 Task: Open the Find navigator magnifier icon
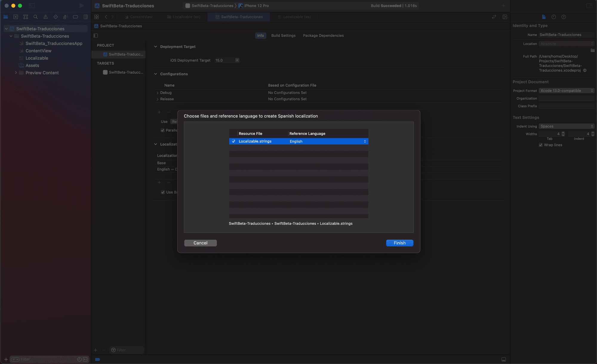pyautogui.click(x=36, y=17)
